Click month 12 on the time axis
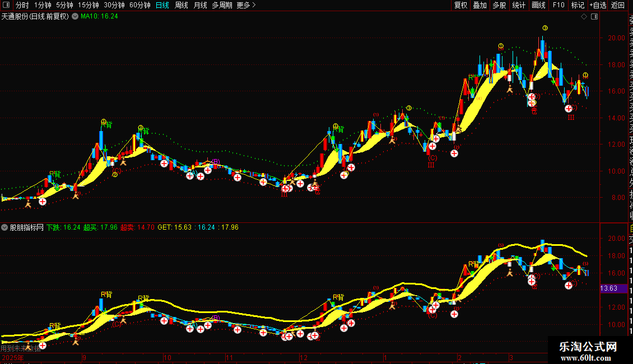633x364 pixels. tap(303, 357)
